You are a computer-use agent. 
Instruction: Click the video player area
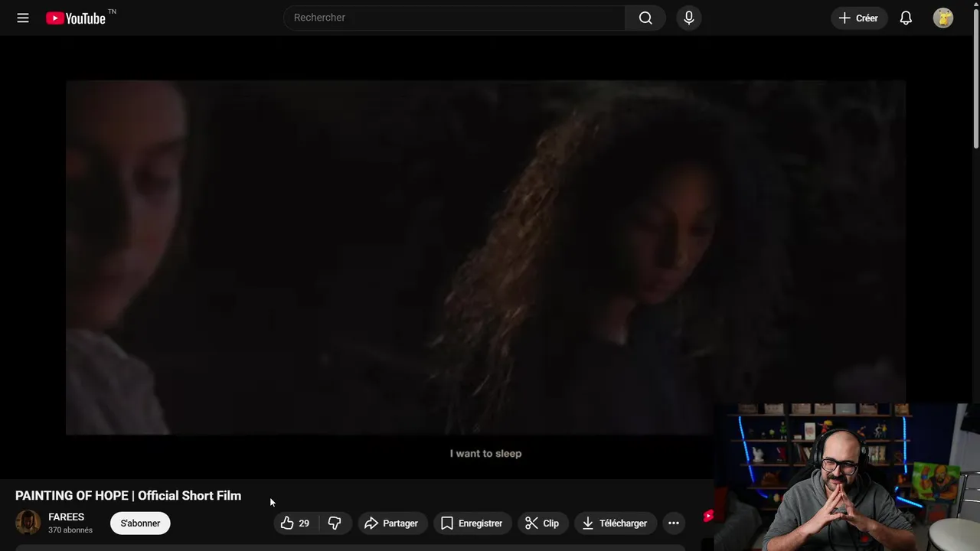485,257
